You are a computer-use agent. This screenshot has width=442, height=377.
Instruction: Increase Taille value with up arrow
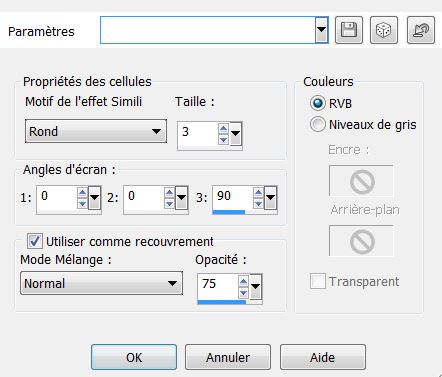223,128
